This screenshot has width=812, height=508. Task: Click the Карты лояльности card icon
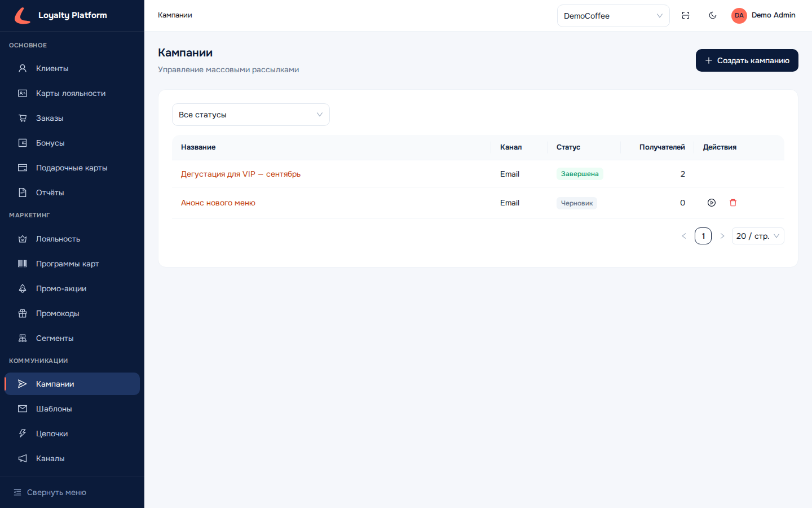pyautogui.click(x=23, y=93)
